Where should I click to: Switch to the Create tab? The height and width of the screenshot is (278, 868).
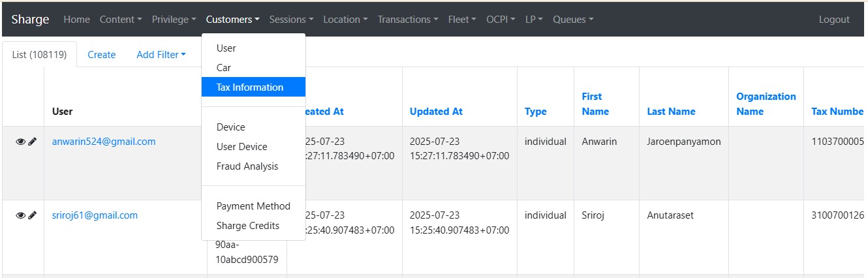tap(102, 55)
